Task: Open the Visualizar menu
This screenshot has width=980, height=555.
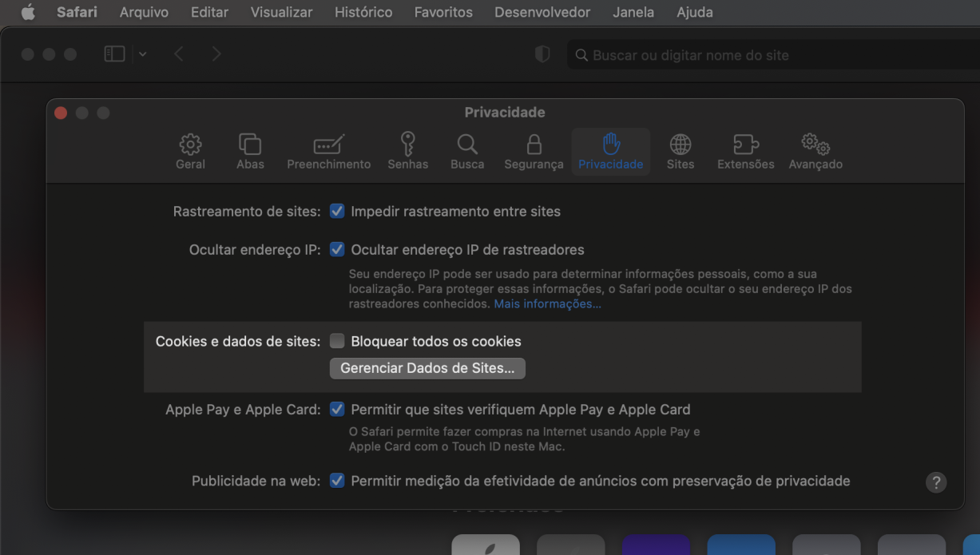Action: click(281, 12)
